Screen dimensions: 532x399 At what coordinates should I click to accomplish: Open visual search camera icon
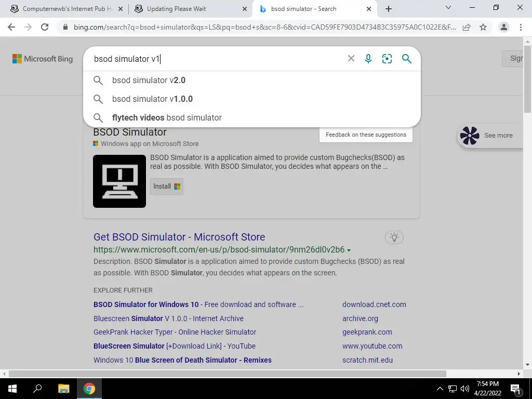coord(387,59)
